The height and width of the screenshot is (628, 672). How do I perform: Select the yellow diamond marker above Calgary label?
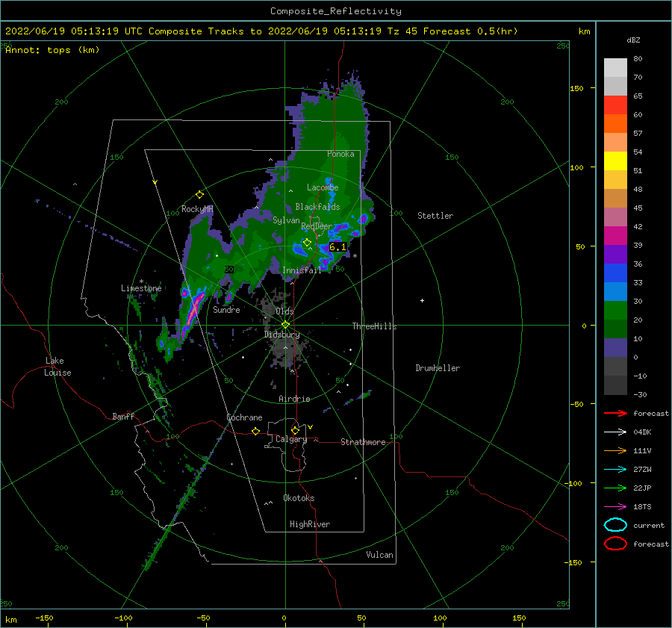pyautogui.click(x=295, y=430)
